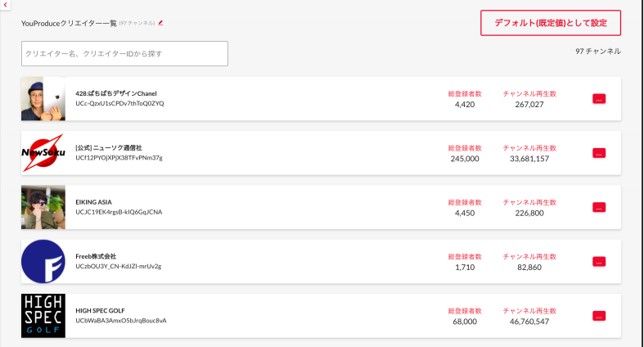Click the red back chevron icon
Screen dimensions: 644x347
[6, 5]
